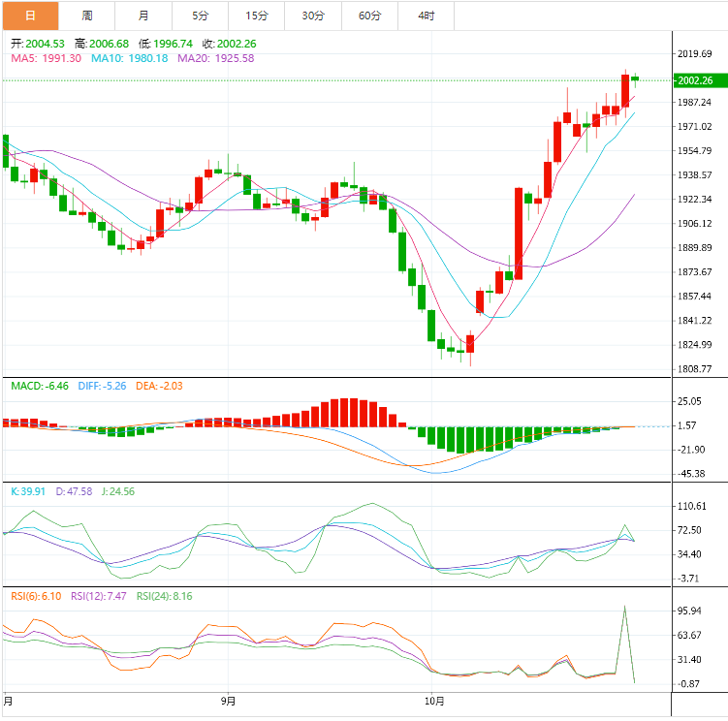Click the 9月 date marker on time axis
The image size is (728, 721).
[x=228, y=701]
